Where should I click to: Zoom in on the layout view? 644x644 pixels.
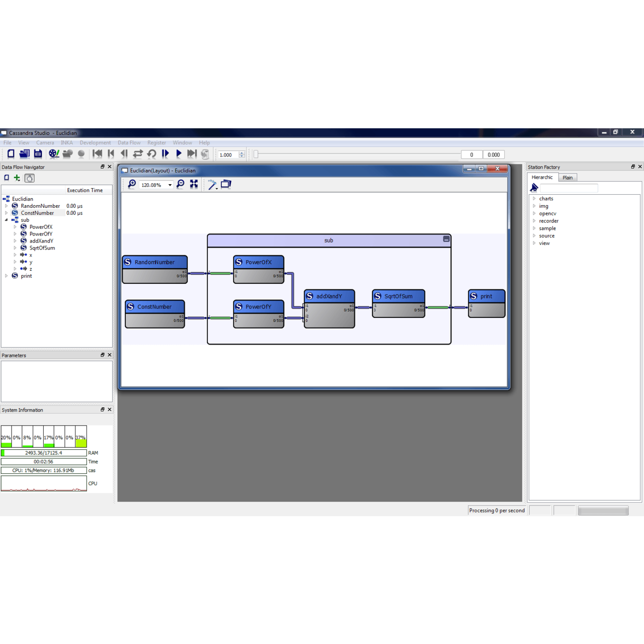(131, 185)
